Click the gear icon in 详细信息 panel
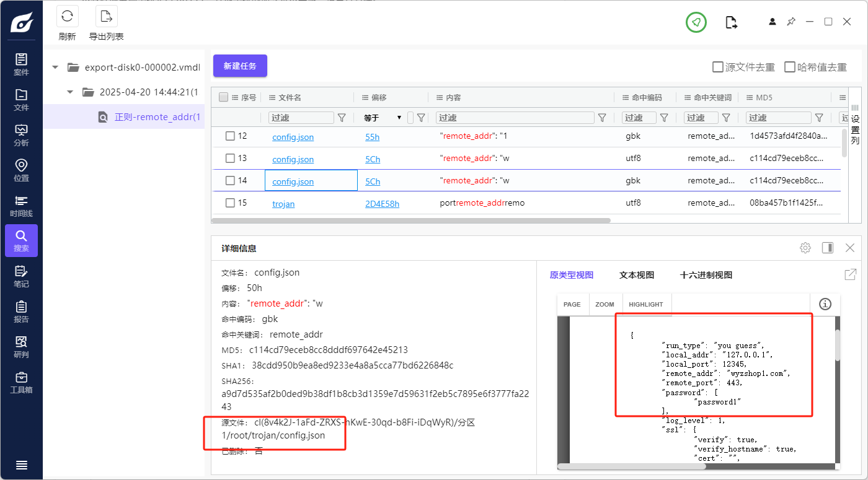 click(805, 248)
